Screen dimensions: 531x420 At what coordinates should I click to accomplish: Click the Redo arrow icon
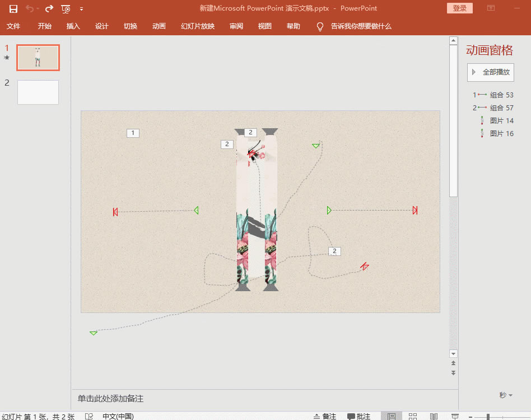coord(49,9)
